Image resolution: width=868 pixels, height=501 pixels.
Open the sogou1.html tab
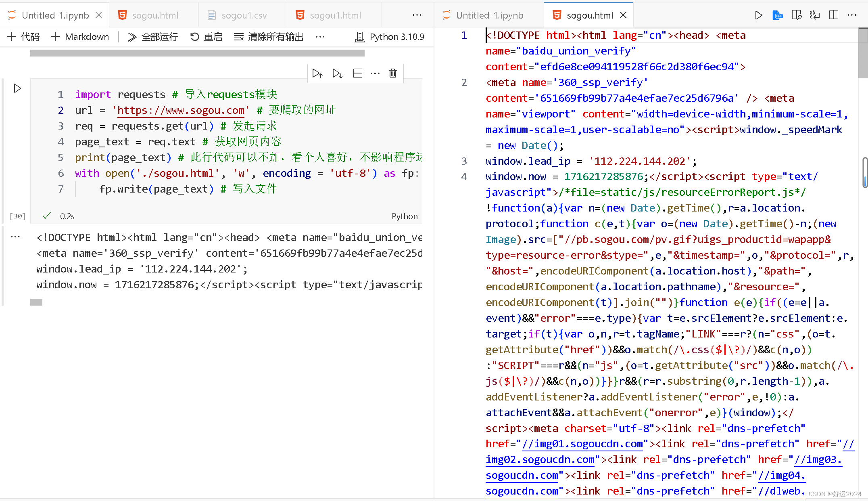pyautogui.click(x=334, y=15)
